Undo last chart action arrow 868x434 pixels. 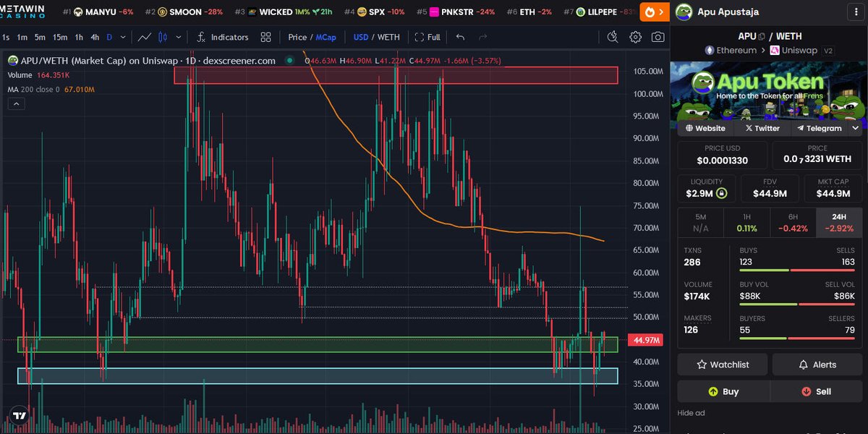pyautogui.click(x=460, y=37)
